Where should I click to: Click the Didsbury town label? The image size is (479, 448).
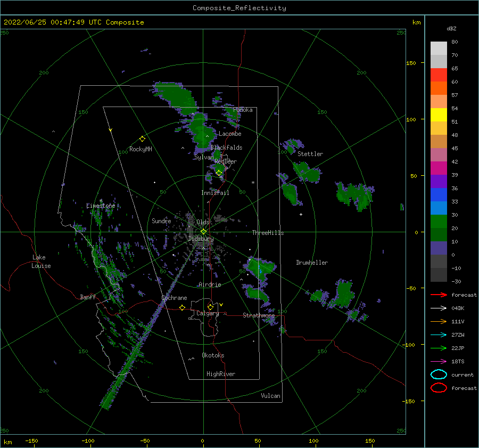coord(201,239)
